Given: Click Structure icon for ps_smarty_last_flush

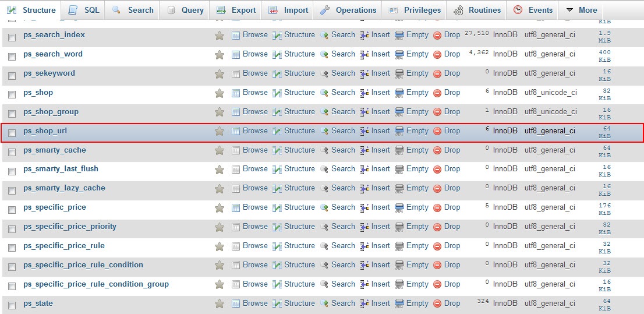Looking at the screenshot, I should tap(277, 169).
